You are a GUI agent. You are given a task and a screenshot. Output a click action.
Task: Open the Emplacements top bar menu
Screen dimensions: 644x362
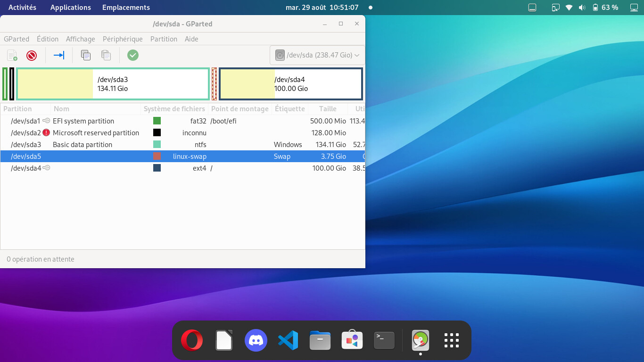126,8
